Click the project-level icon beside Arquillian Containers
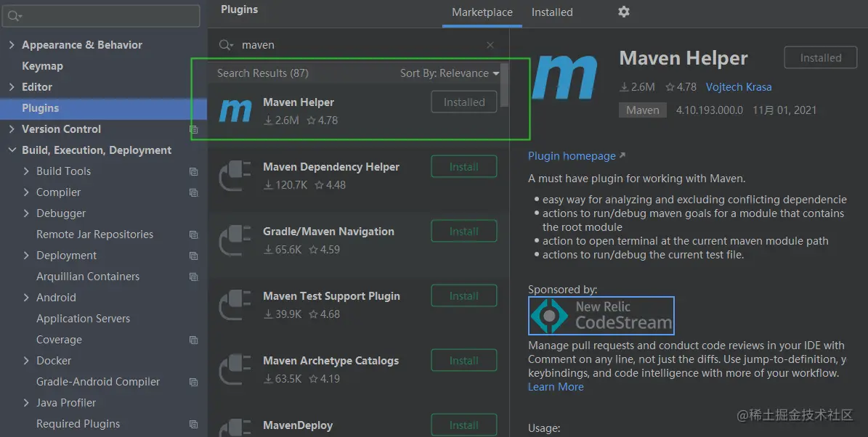Image resolution: width=868 pixels, height=437 pixels. tap(194, 277)
